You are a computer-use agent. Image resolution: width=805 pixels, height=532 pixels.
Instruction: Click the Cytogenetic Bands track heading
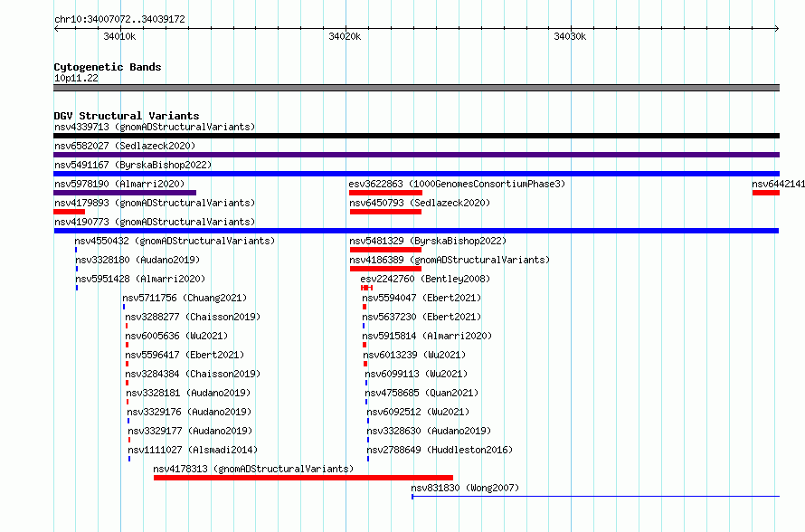point(108,67)
